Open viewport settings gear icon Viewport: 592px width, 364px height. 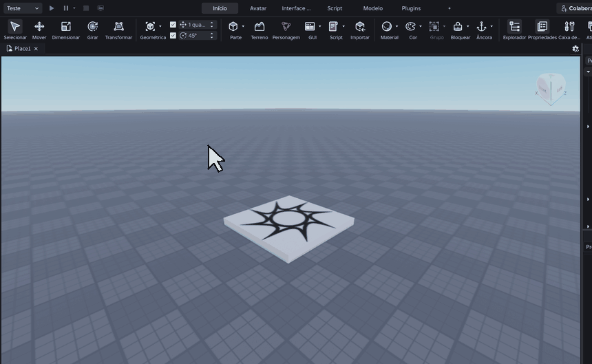click(575, 49)
